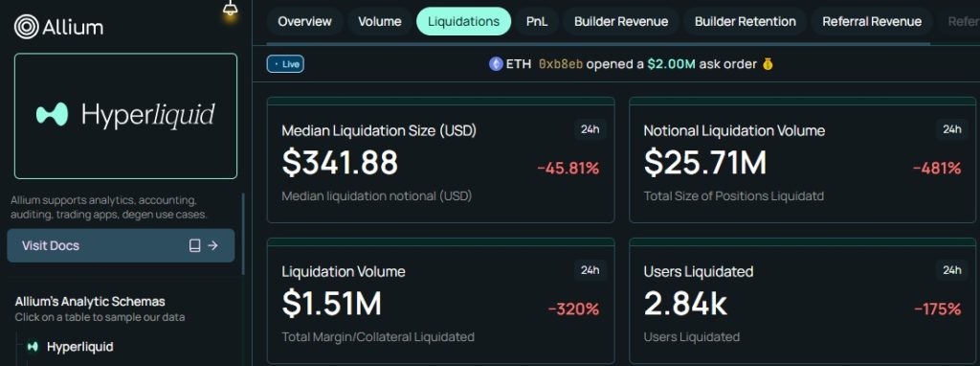Click the Allium logo in the sidebar
This screenshot has width=980, height=366.
(x=58, y=27)
